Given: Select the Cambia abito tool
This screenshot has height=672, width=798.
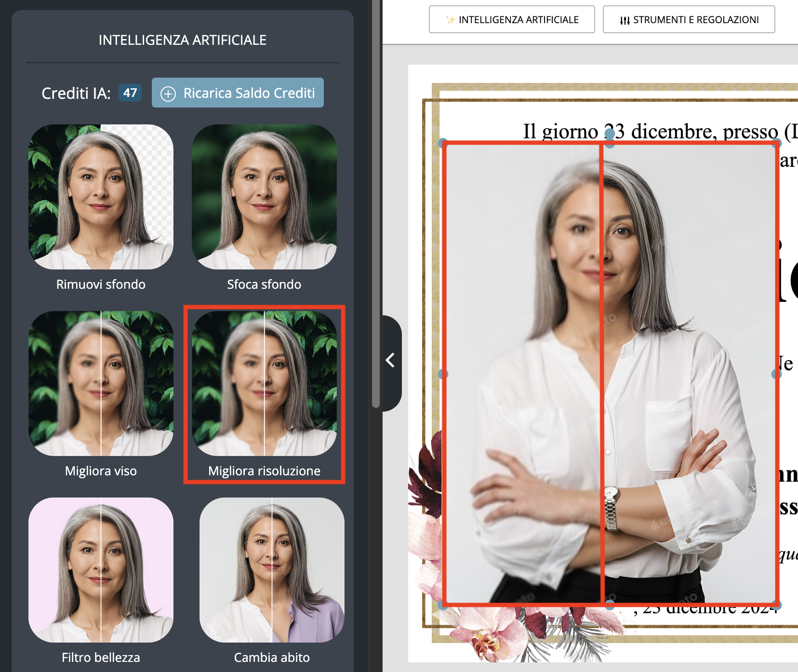Looking at the screenshot, I should pyautogui.click(x=272, y=570).
